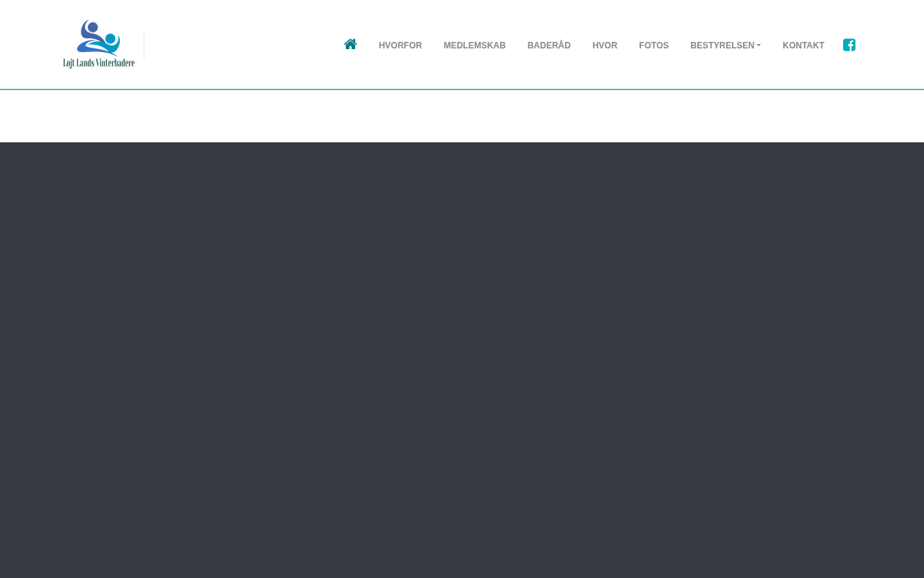Open the HVORFOR menu item
Viewport: 924px width, 578px height.
tap(400, 46)
